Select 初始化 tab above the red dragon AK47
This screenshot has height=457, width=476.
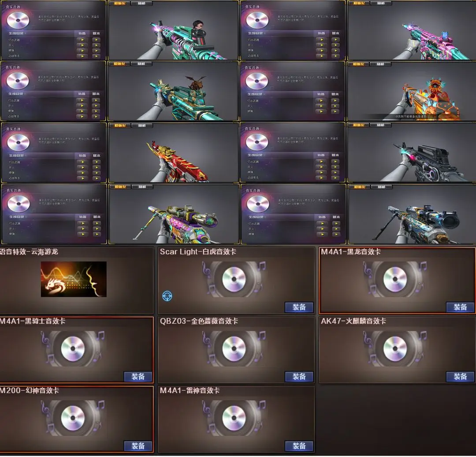[x=120, y=125]
